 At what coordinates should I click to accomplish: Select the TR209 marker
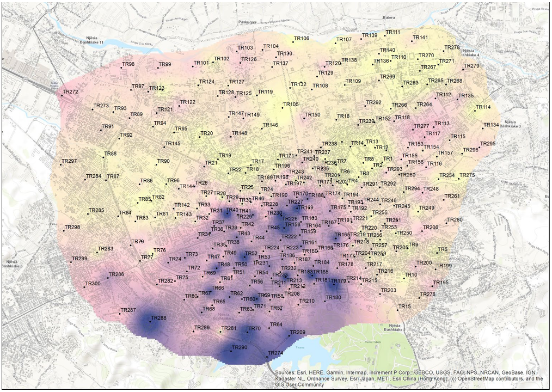tap(289, 335)
